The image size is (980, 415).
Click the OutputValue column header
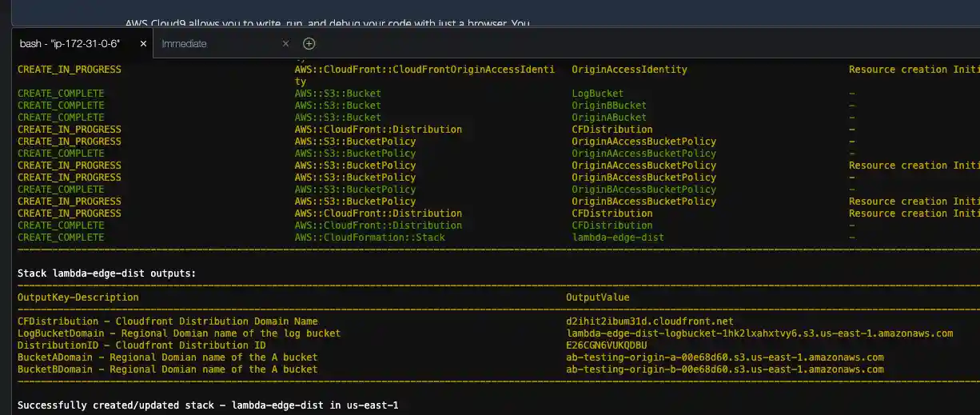pyautogui.click(x=598, y=297)
